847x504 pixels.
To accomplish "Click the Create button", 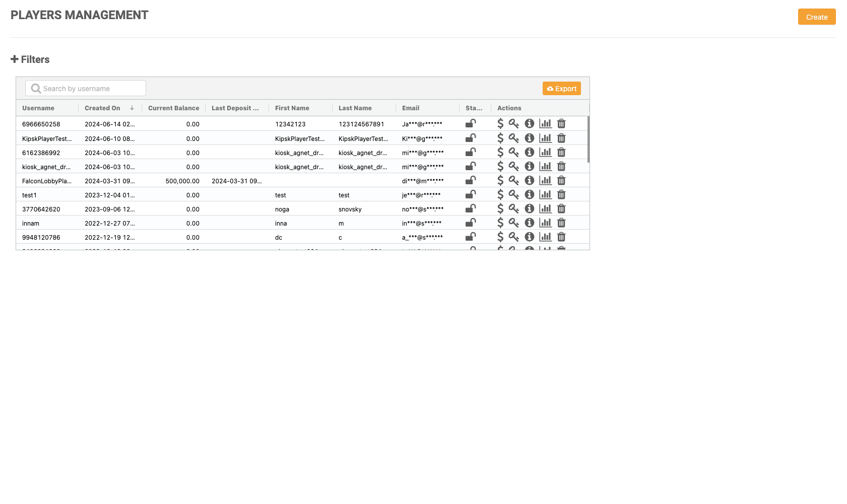I will (816, 17).
